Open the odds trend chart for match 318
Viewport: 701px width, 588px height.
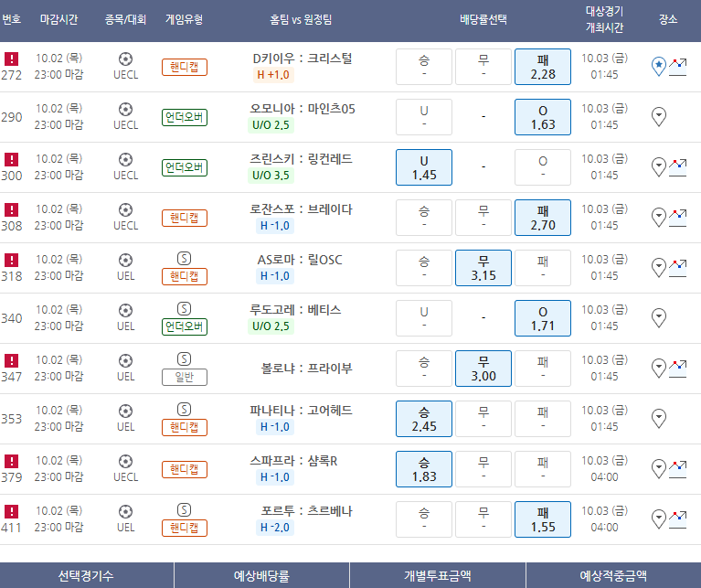tap(678, 267)
